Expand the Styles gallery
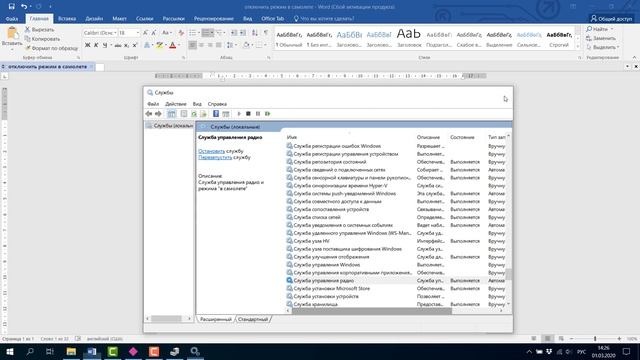Image resolution: width=640 pixels, height=360 pixels. pos(578,47)
